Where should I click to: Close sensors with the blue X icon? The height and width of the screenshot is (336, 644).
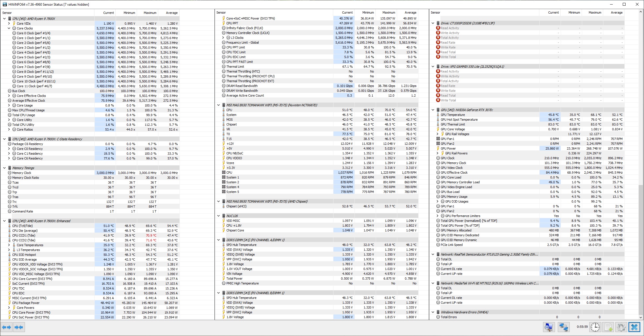(634, 327)
